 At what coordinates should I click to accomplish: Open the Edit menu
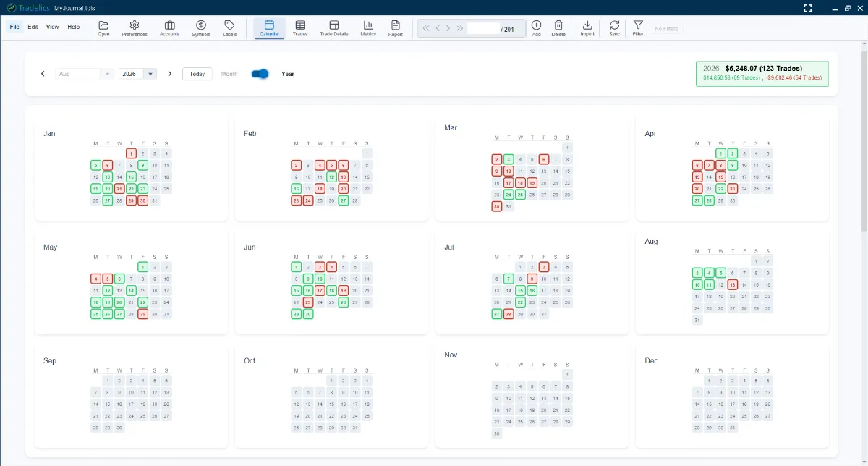(x=33, y=27)
